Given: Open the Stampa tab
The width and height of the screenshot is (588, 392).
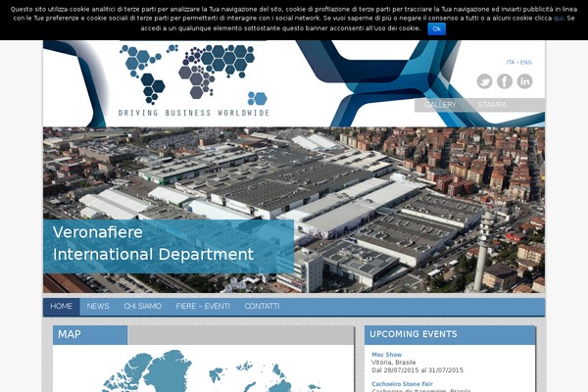Looking at the screenshot, I should [492, 105].
